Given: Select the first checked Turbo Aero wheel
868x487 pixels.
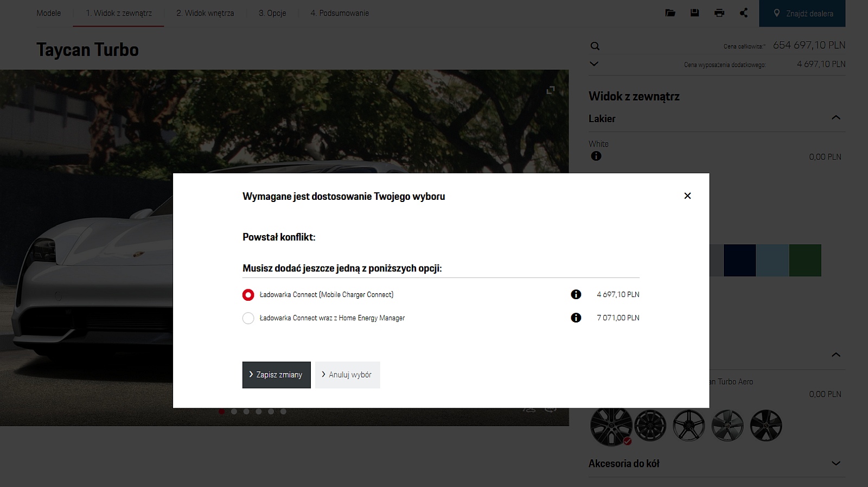Looking at the screenshot, I should (611, 426).
